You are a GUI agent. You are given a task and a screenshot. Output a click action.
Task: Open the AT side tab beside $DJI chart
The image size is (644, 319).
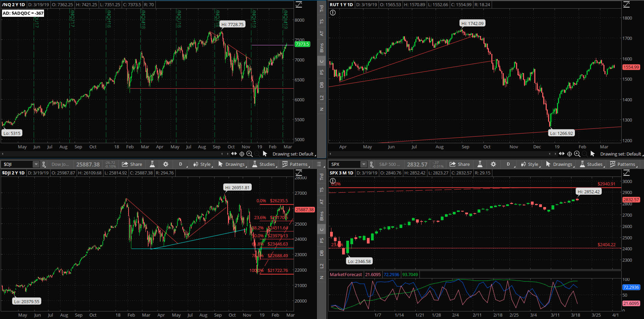(x=321, y=202)
